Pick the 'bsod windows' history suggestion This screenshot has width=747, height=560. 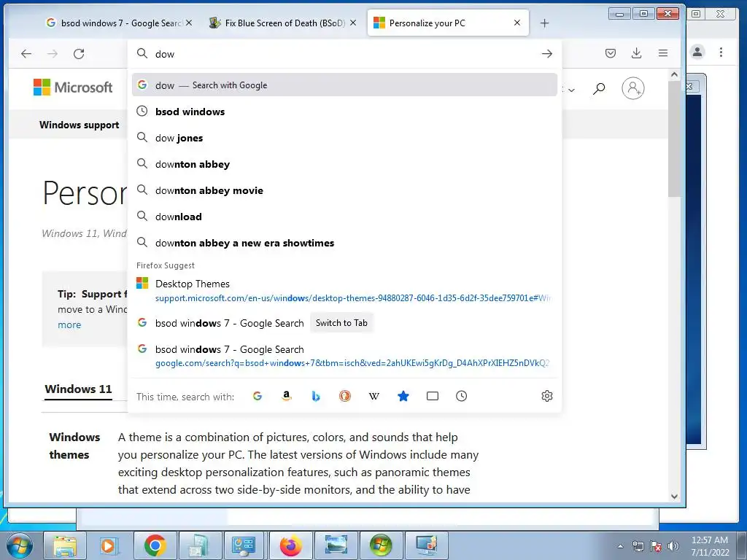344,112
